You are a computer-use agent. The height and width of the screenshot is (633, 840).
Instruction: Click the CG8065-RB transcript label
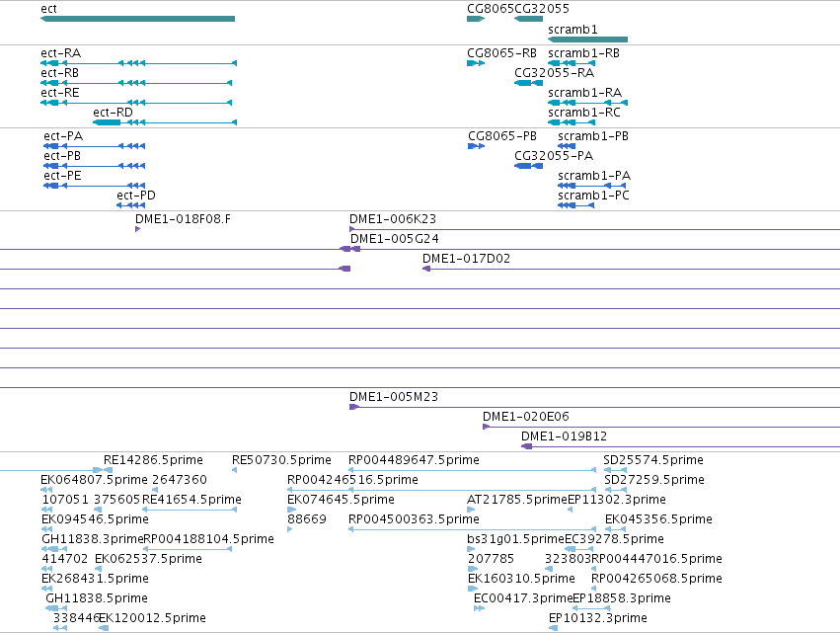pos(502,53)
